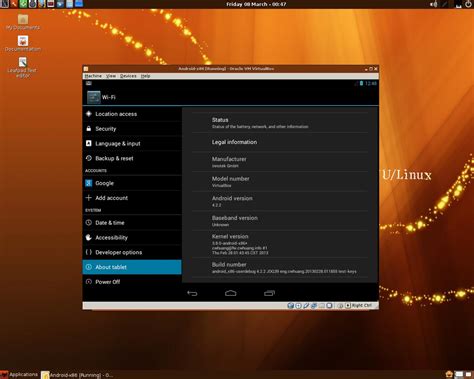
Task: Select About tablet entry
Action: click(x=132, y=267)
